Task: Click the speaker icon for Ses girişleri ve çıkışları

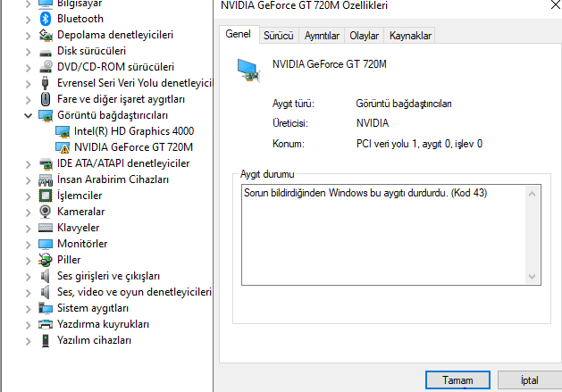Action: point(45,276)
